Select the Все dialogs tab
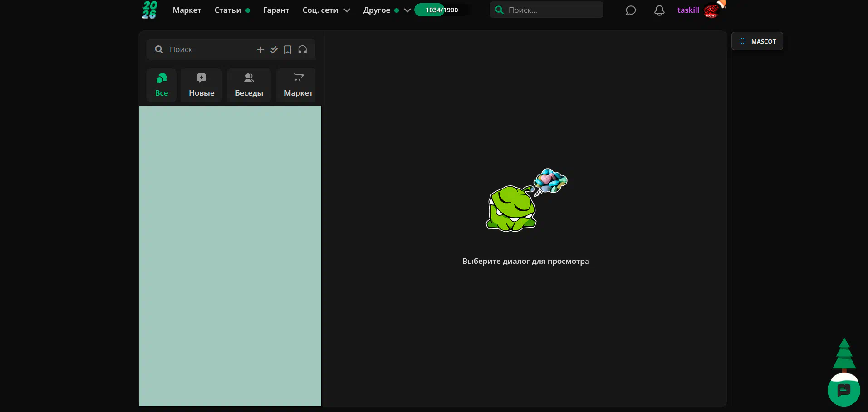This screenshot has width=868, height=412. [x=162, y=85]
